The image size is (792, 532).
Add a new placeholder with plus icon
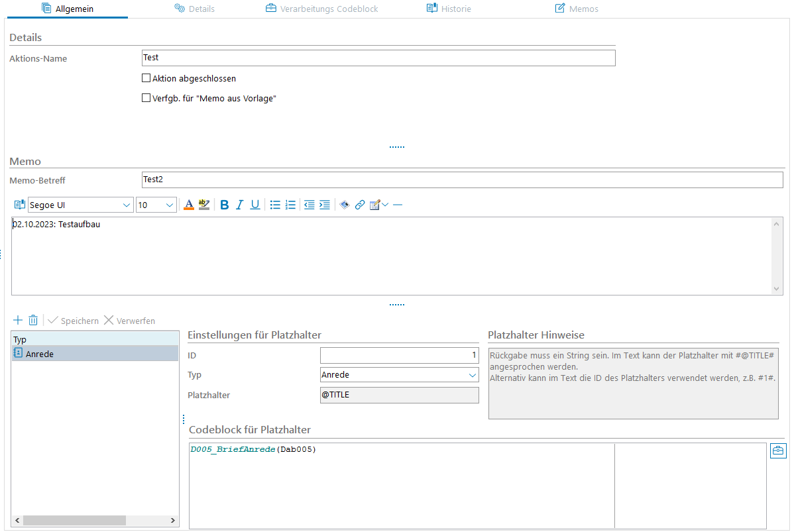18,321
